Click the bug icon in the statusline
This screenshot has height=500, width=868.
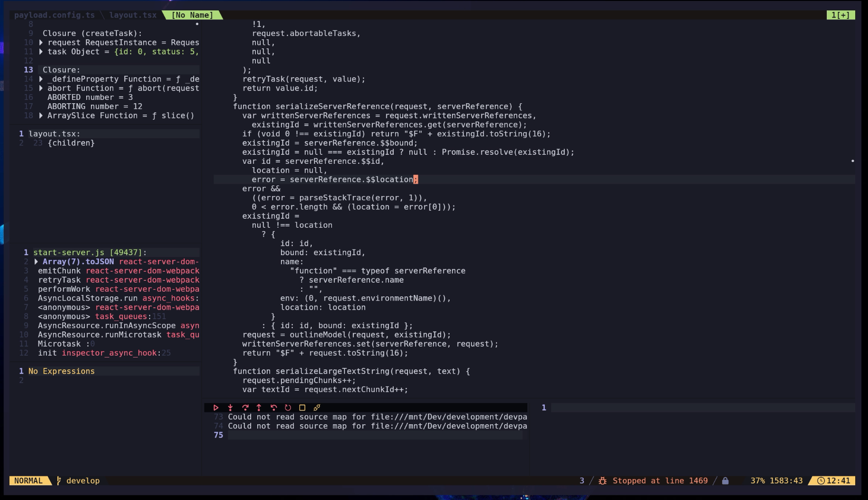pos(601,481)
